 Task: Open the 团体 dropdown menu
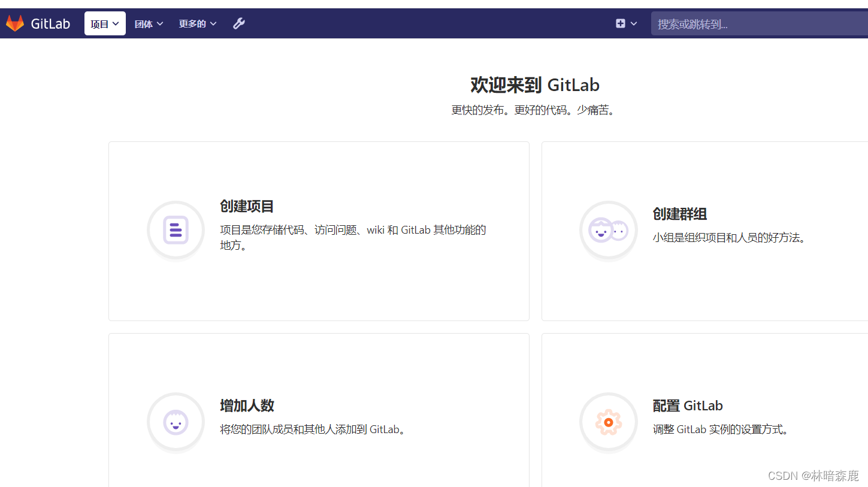click(149, 23)
